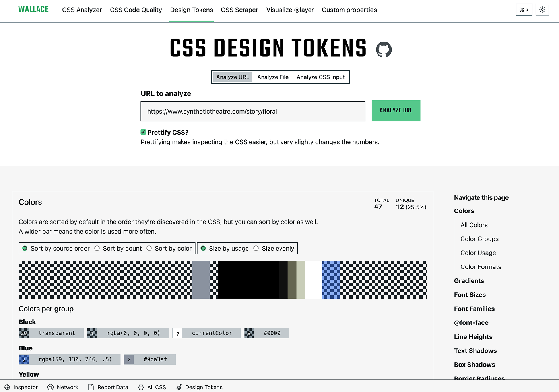This screenshot has width=559, height=392.
Task: Select the Sort by color option
Action: tap(149, 248)
